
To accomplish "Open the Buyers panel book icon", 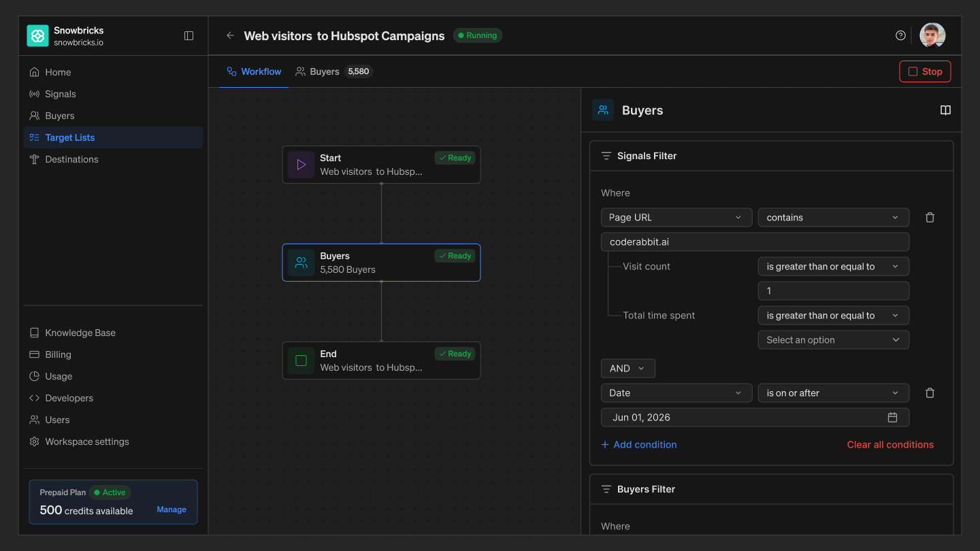I will tap(945, 110).
